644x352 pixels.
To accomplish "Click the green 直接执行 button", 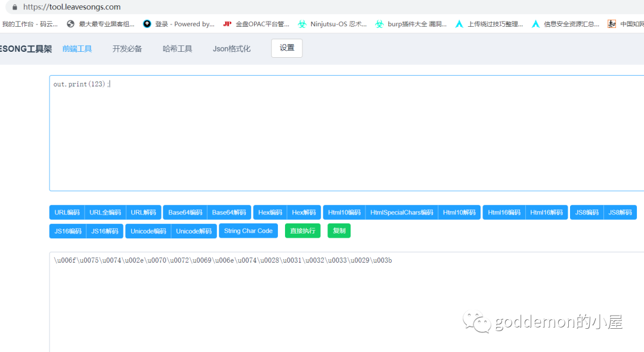I will click(303, 231).
